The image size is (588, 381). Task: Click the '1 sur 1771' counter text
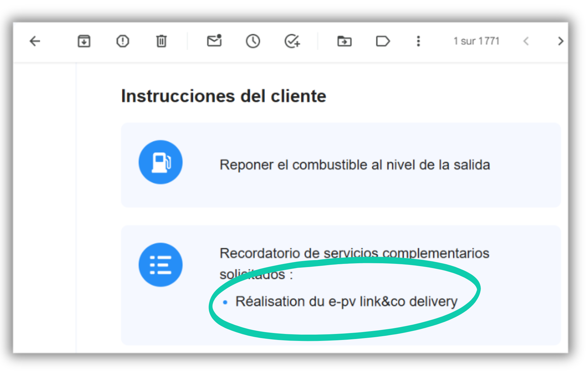476,41
